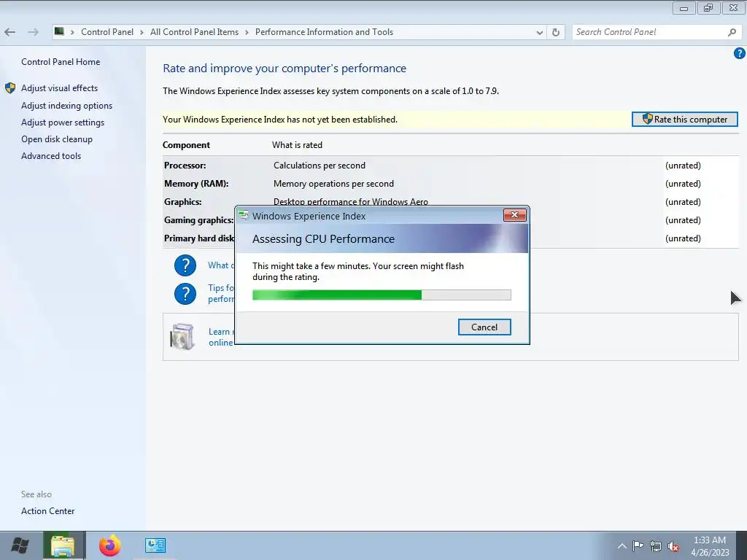Open the 'Tips for' performance link
747x560 pixels.
tap(221, 293)
